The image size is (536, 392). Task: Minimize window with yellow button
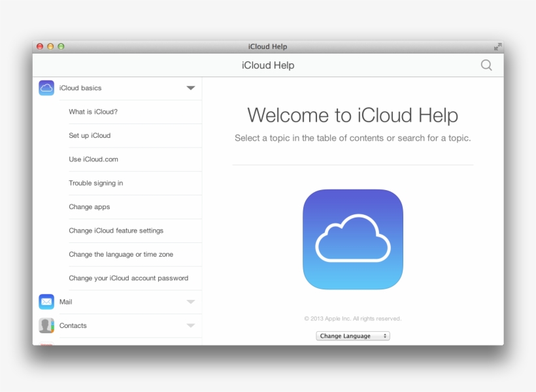pyautogui.click(x=50, y=46)
